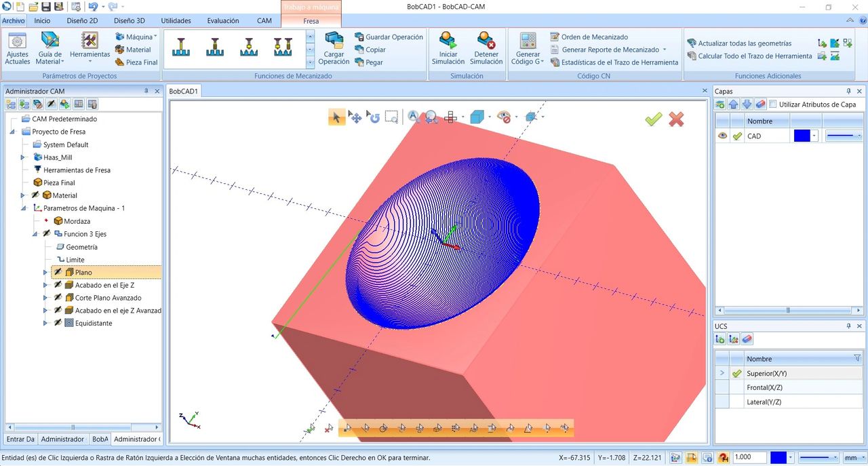Start simulation with Iniciar Simulación

pyautogui.click(x=448, y=48)
